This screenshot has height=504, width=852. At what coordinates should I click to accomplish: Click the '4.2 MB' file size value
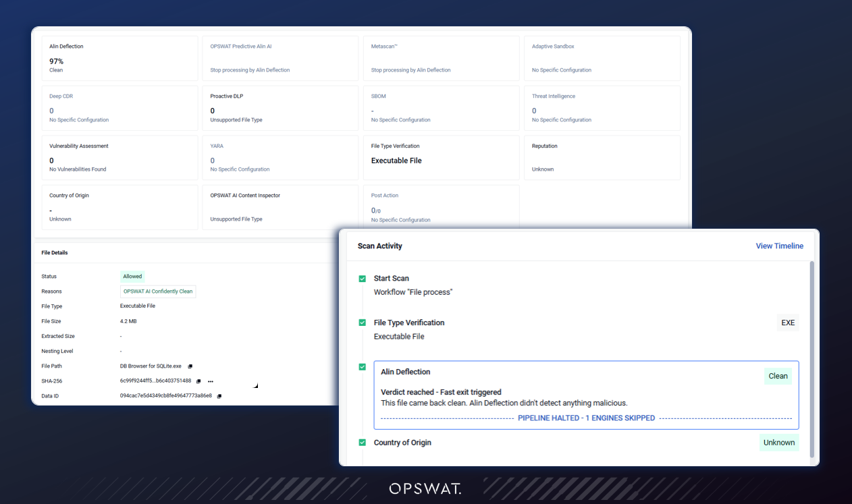tap(128, 322)
